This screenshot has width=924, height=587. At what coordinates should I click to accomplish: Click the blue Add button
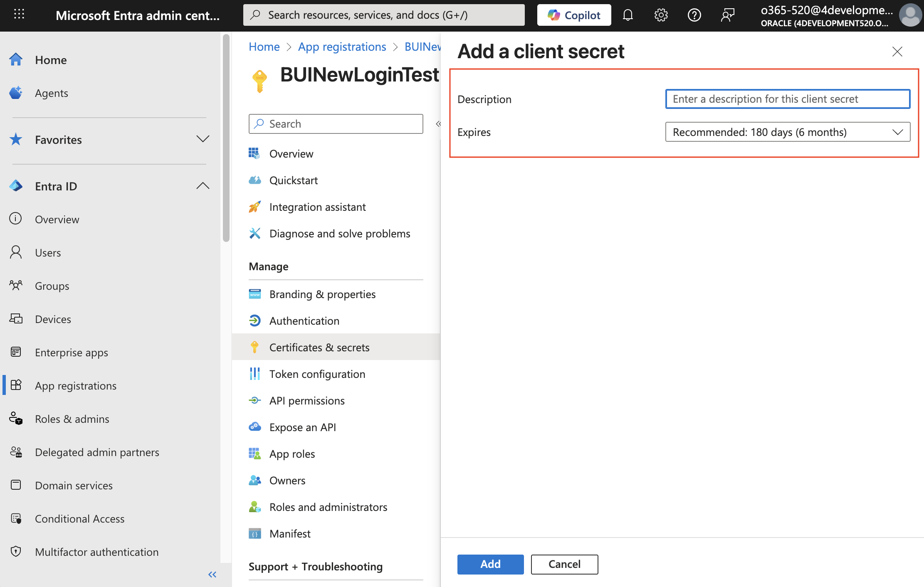(x=490, y=564)
